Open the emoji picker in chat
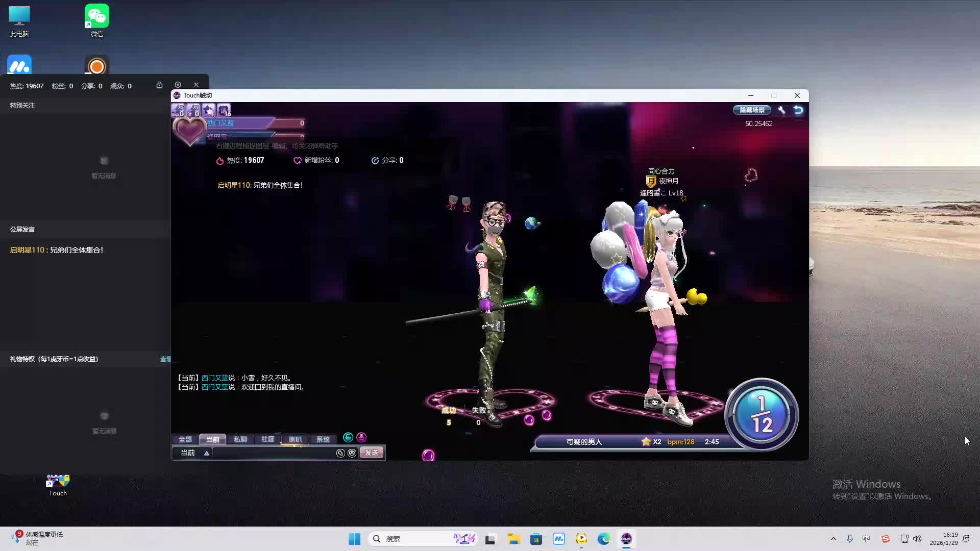Viewport: 980px width, 551px height. [x=352, y=453]
